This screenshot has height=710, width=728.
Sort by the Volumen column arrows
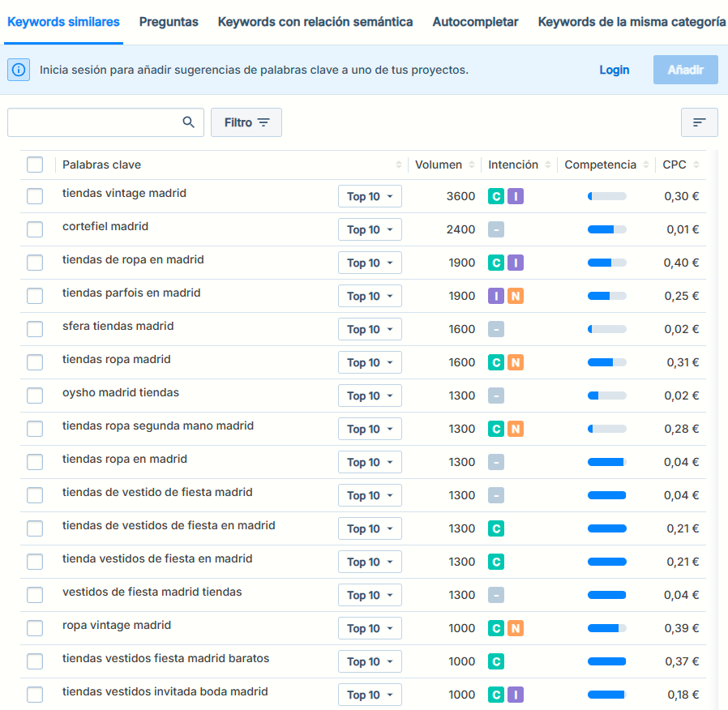tap(470, 165)
